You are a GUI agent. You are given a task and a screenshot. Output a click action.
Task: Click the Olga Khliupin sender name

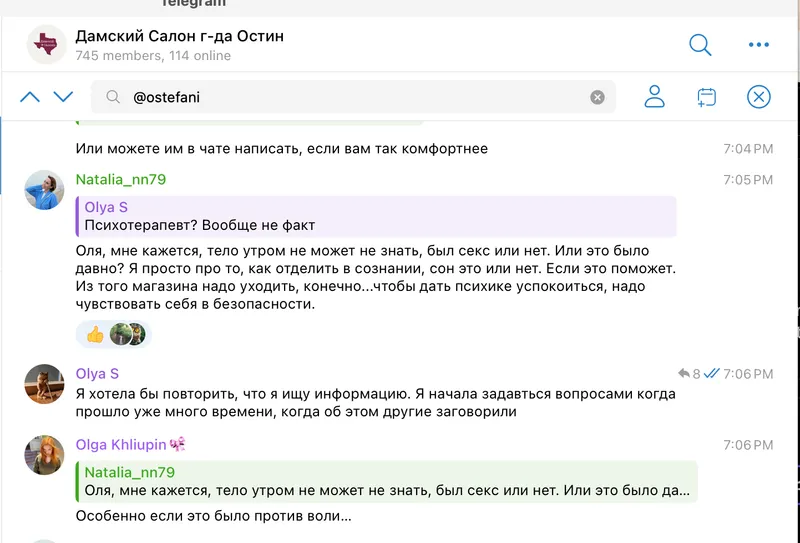coord(121,445)
